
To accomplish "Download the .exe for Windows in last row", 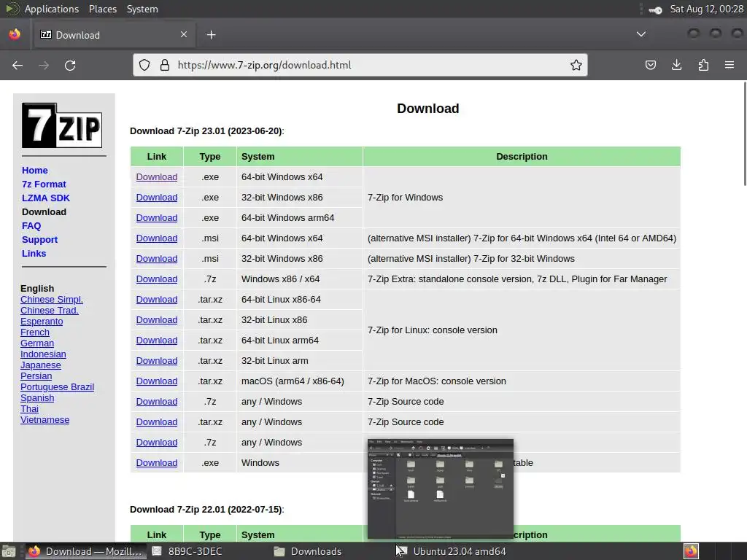I will [x=157, y=463].
